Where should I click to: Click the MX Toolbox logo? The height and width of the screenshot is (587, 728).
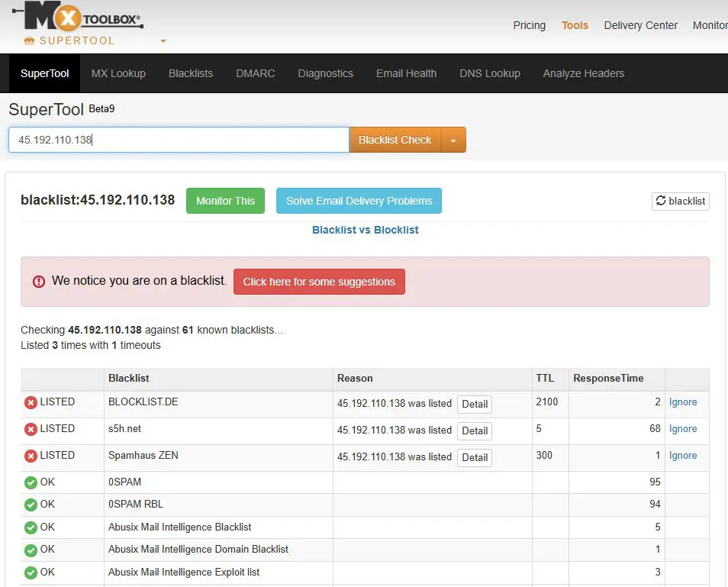tap(78, 15)
